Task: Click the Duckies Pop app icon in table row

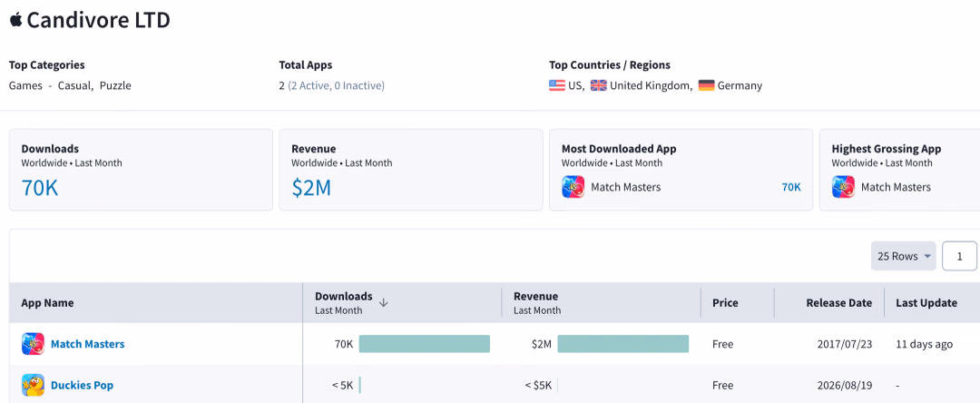Action: point(33,385)
